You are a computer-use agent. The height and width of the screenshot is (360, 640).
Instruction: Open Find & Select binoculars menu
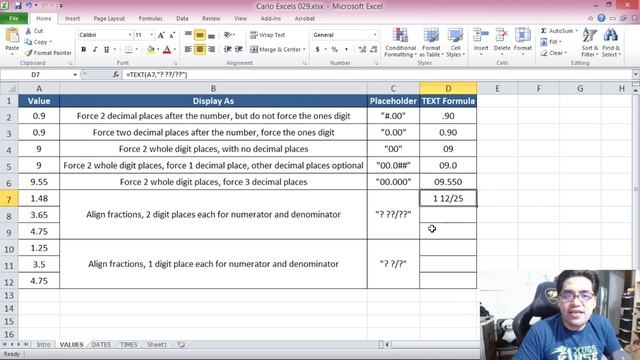611,42
